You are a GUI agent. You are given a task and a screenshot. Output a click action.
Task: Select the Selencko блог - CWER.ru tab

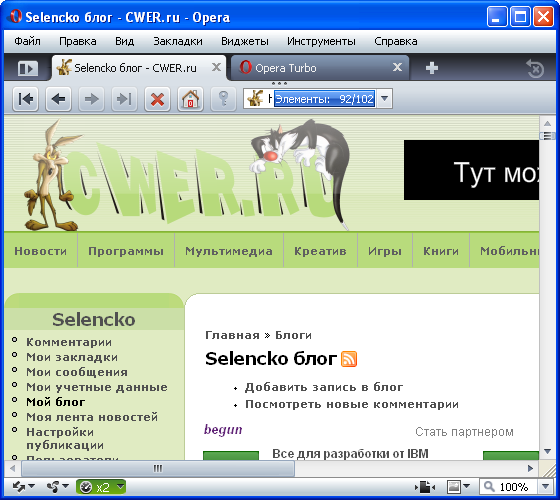click(x=139, y=68)
